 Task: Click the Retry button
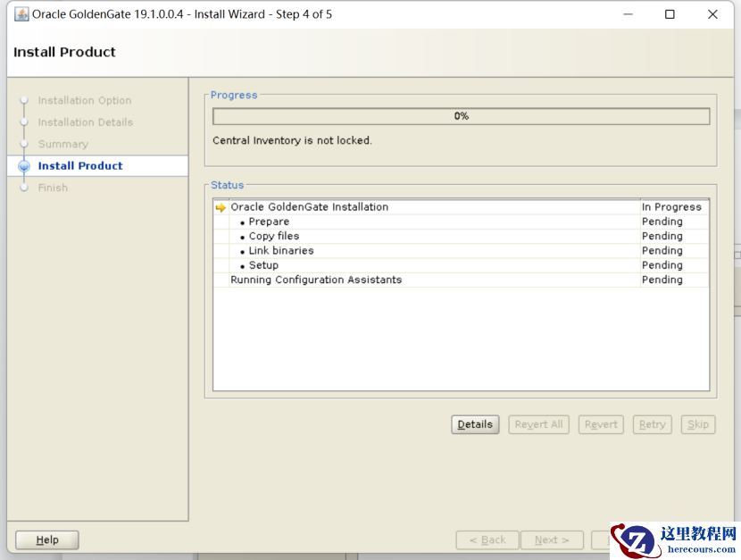pyautogui.click(x=652, y=424)
